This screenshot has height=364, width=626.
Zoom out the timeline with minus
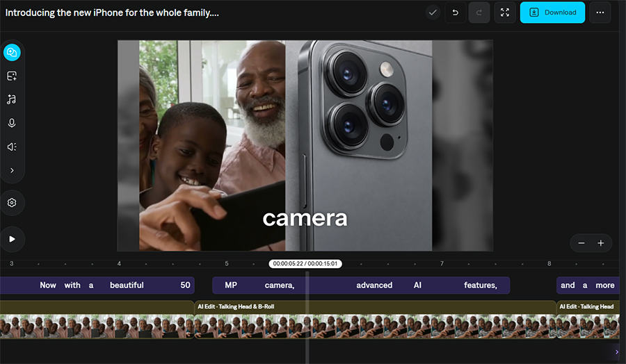[581, 243]
